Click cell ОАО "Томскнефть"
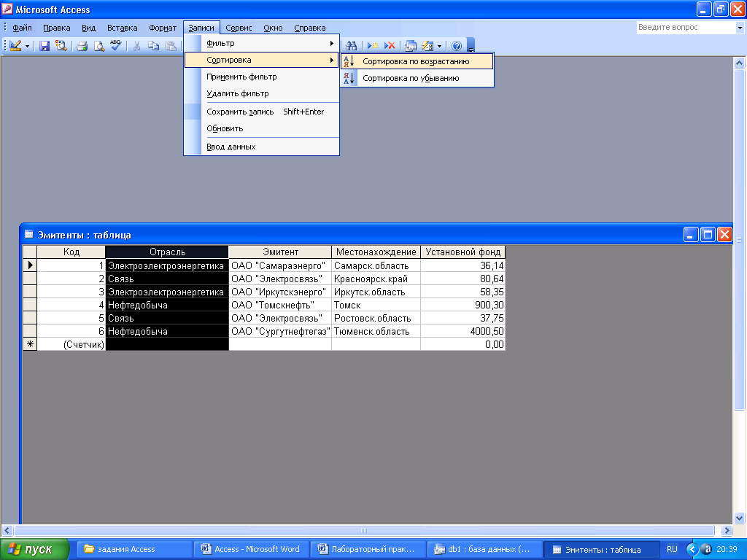The width and height of the screenshot is (747, 560). pyautogui.click(x=280, y=305)
